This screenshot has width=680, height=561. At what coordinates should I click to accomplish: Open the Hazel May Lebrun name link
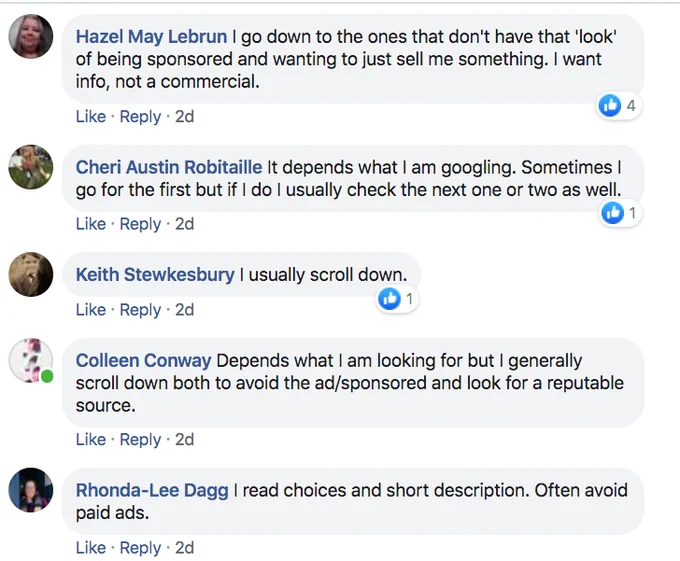[x=151, y=36]
